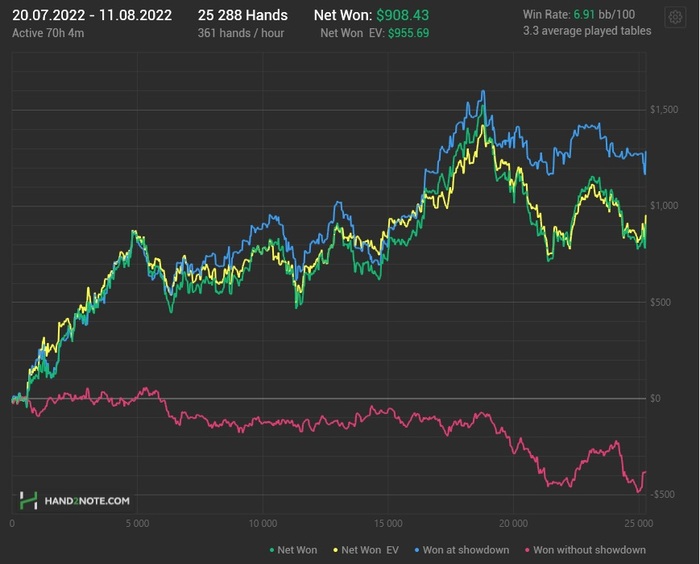Screen dimensions: 700x564
Task: Click the 25 288 Hands total
Action: click(243, 15)
